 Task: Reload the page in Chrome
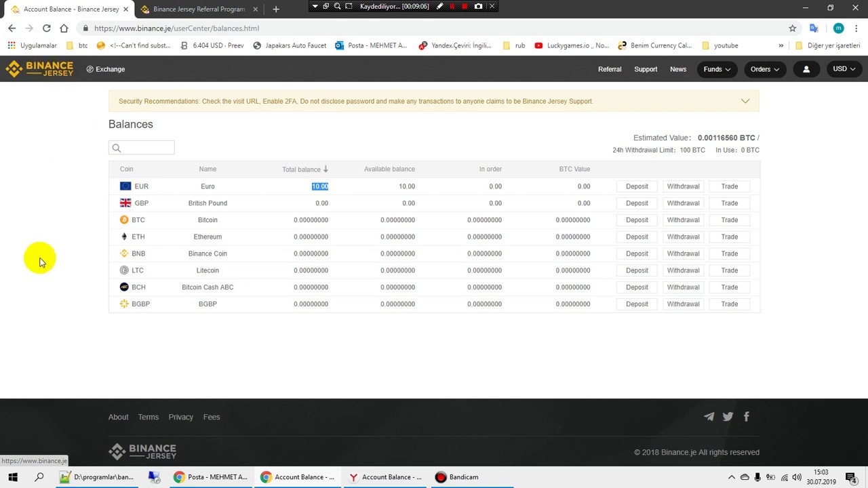[x=46, y=28]
